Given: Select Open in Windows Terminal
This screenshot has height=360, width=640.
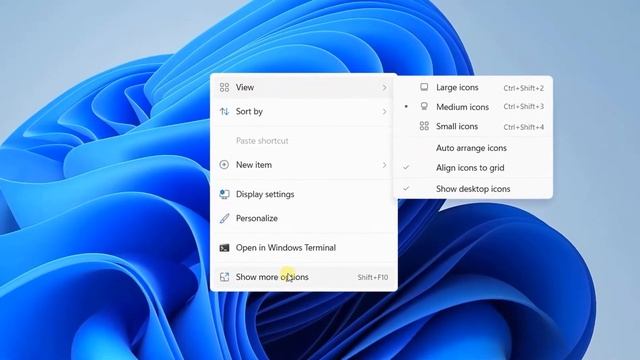Looking at the screenshot, I should pos(303,248).
